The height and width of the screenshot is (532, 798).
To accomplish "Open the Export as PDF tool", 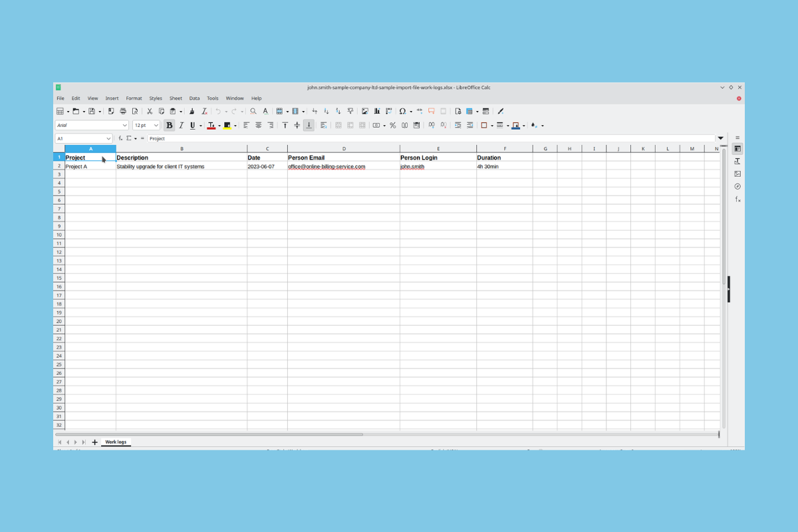I will (x=111, y=111).
